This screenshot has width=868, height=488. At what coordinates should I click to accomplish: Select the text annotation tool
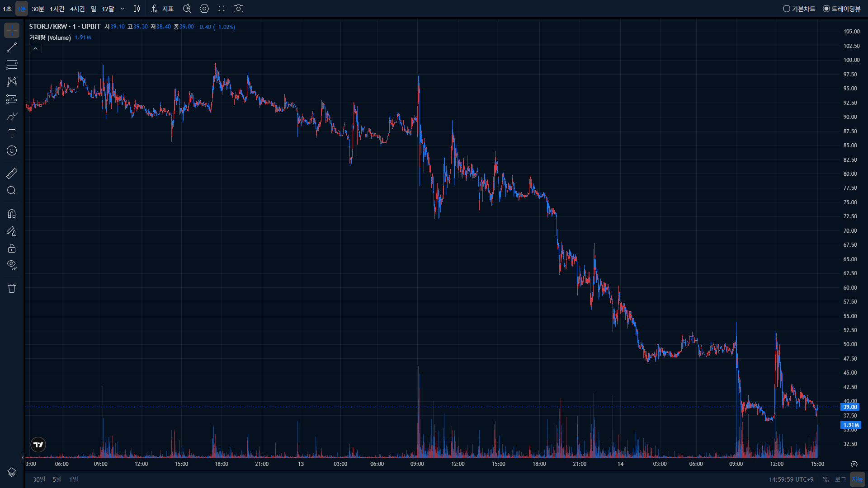[12, 133]
